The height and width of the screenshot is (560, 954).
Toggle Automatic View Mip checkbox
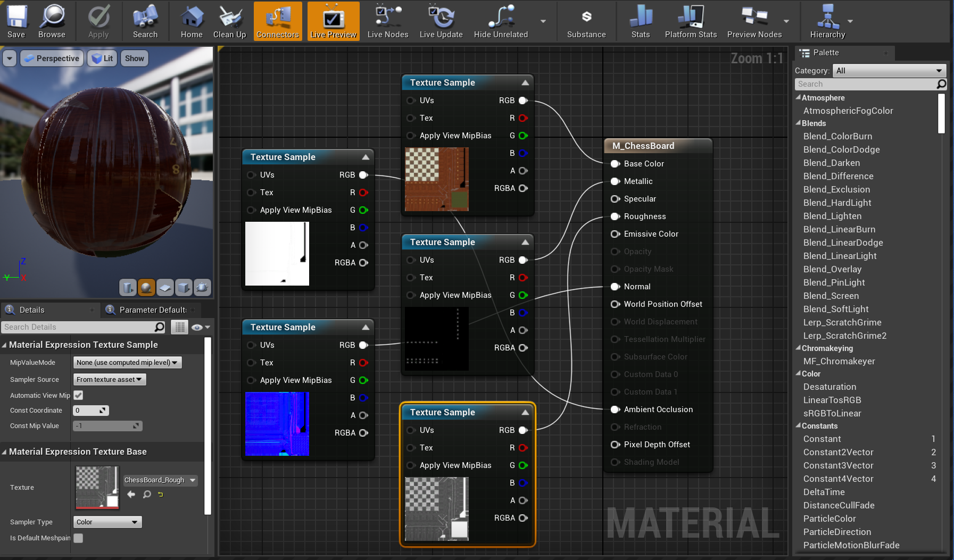coord(78,395)
